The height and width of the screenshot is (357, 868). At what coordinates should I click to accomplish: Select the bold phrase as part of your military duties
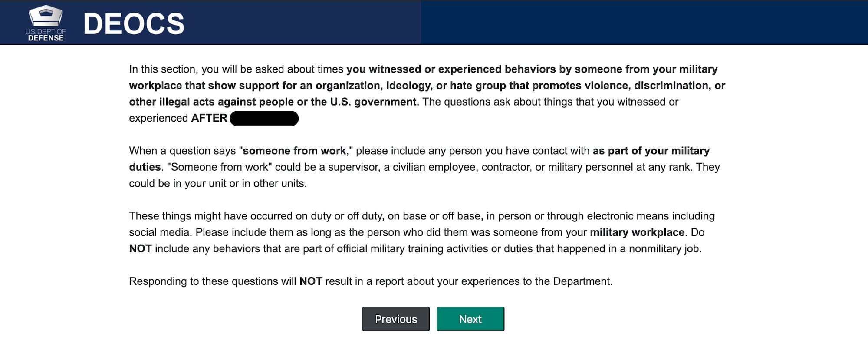pyautogui.click(x=651, y=150)
